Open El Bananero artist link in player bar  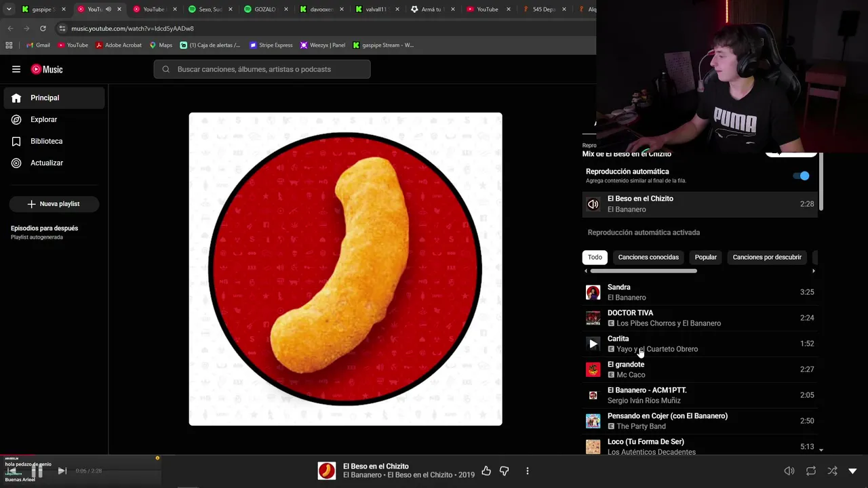click(361, 475)
